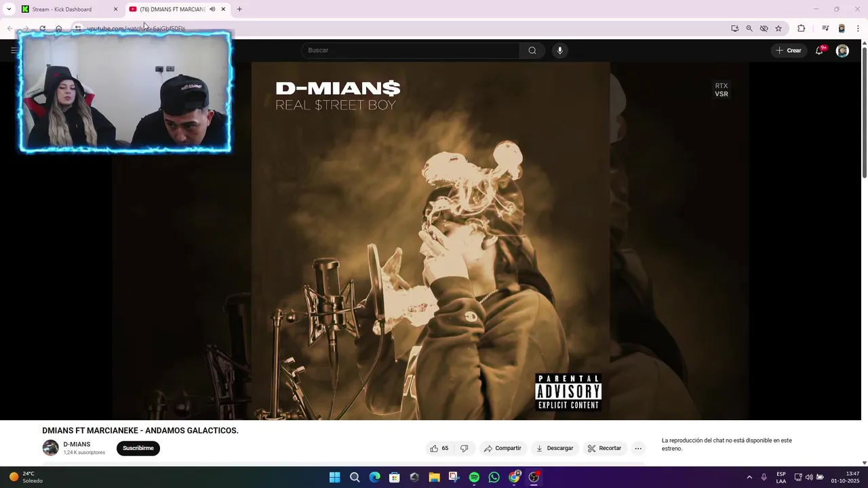
Task: Click the page vertical scrollbar
Action: tap(864, 112)
